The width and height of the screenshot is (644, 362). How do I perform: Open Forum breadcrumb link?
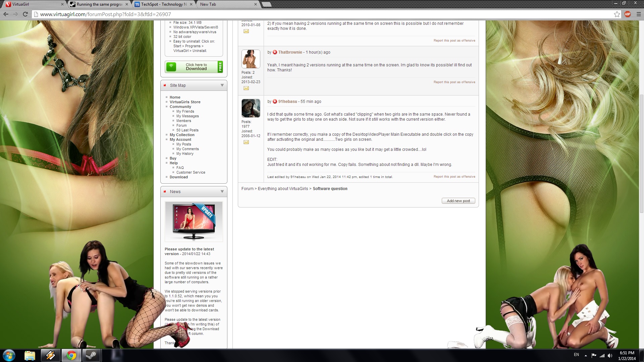coord(247,189)
